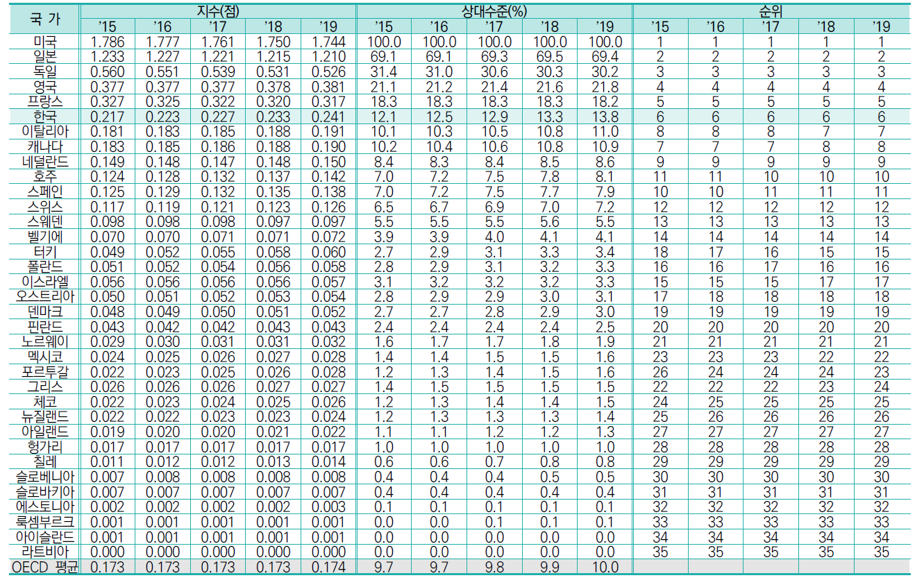This screenshot has width=924, height=587.
Task: Click 독일 relative level 31.4
Action: [x=384, y=71]
